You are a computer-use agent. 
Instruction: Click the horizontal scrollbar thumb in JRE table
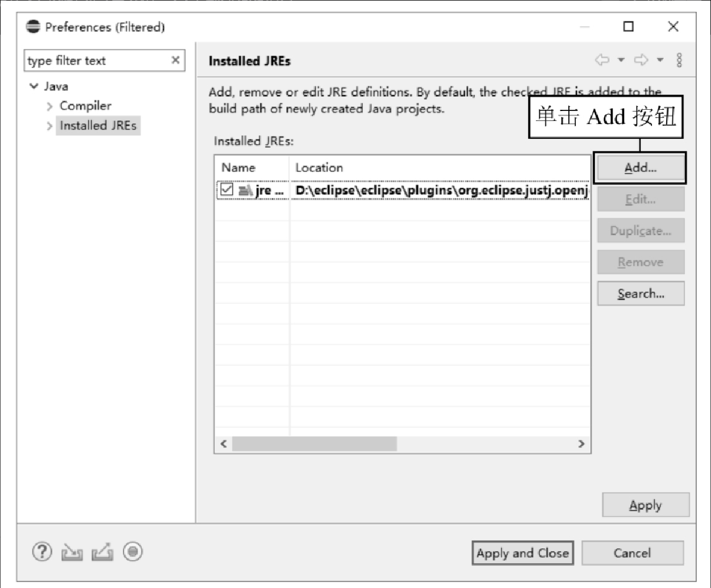click(x=314, y=444)
